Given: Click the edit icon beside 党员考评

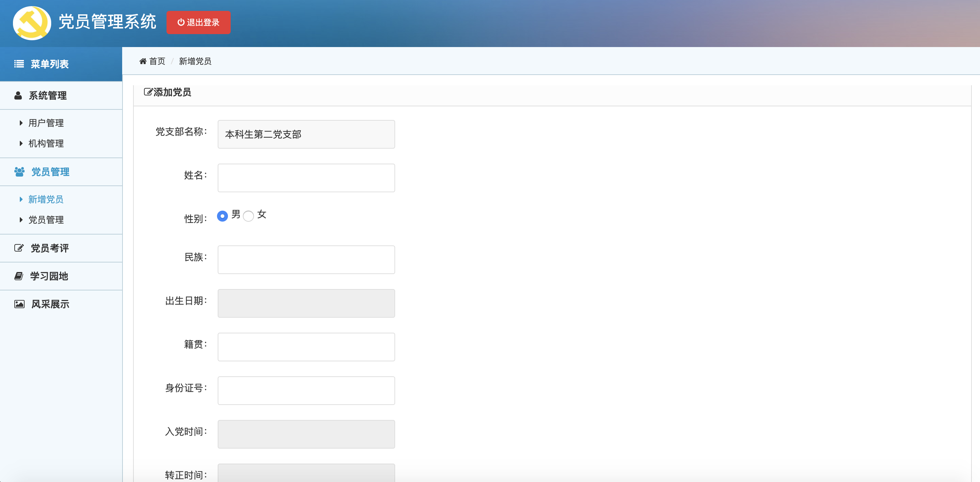Looking at the screenshot, I should point(19,248).
